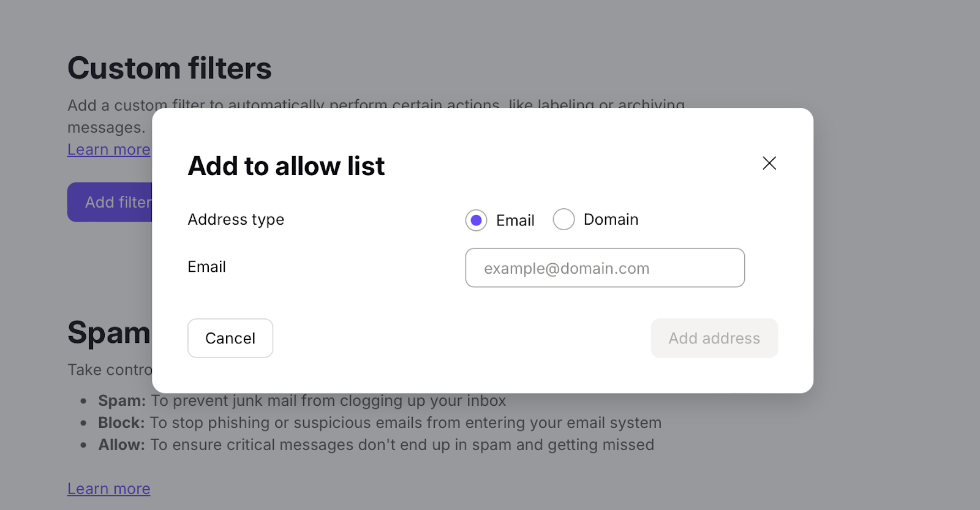This screenshot has width=980, height=510.
Task: Click the example@domain.com email input field
Action: (605, 268)
